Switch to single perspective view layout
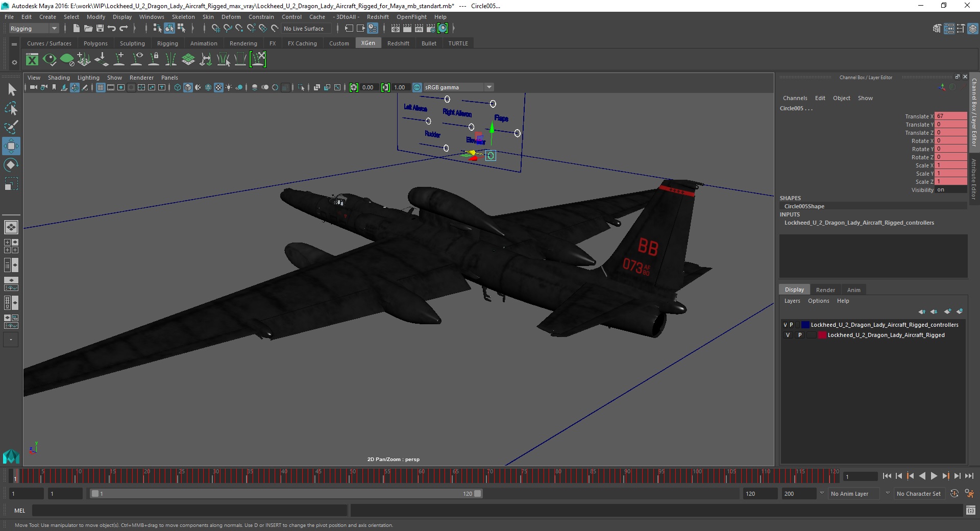980x531 pixels. [x=11, y=227]
